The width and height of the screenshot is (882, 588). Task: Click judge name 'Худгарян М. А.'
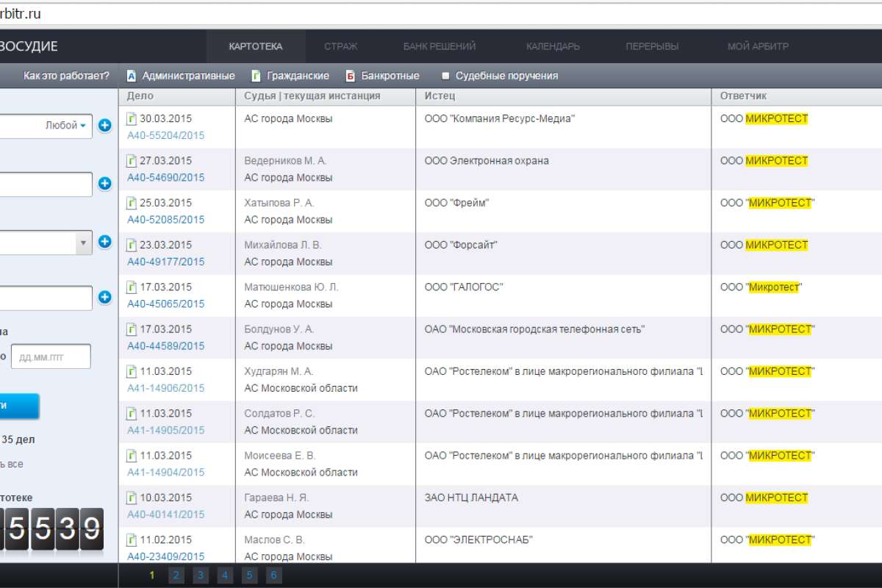279,371
